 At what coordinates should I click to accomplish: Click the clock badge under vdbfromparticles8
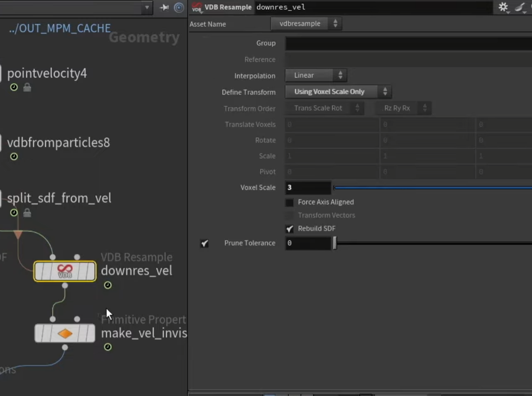click(14, 157)
